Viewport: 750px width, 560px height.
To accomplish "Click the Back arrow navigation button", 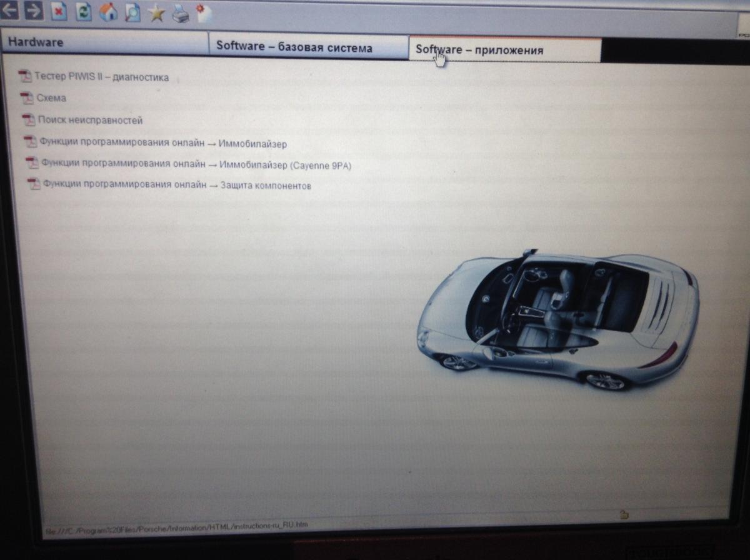I will click(x=10, y=11).
